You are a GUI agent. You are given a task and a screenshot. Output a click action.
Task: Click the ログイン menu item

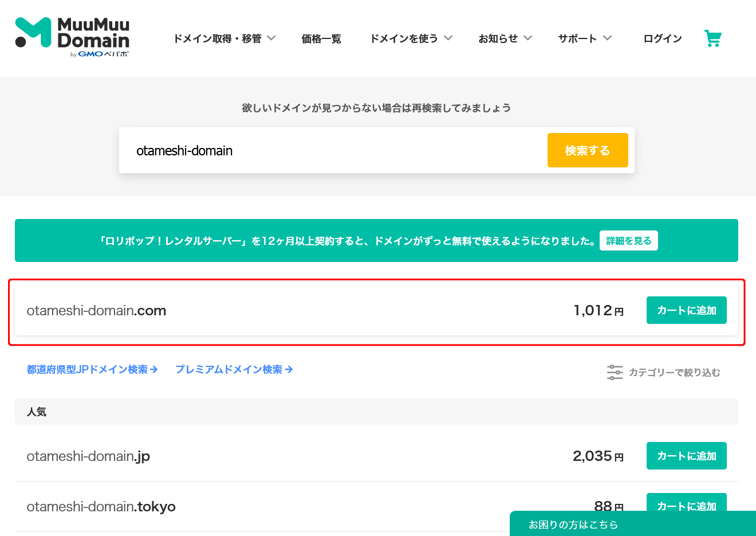point(663,38)
